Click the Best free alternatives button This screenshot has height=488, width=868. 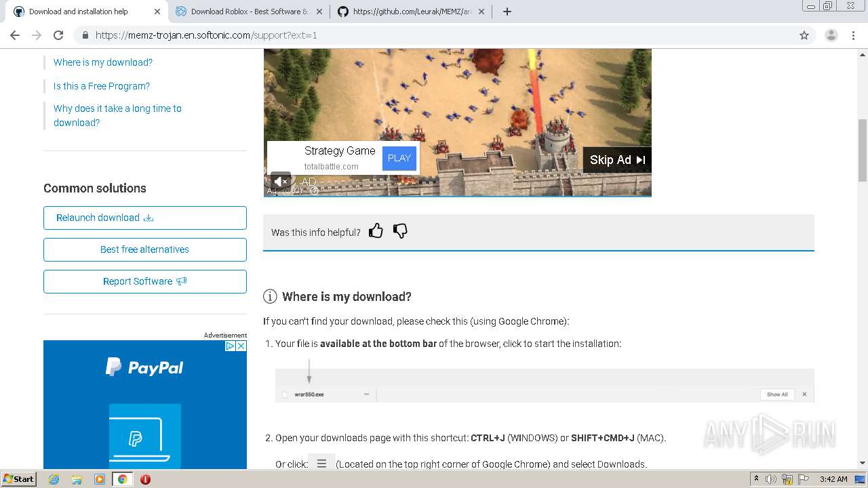(x=145, y=249)
